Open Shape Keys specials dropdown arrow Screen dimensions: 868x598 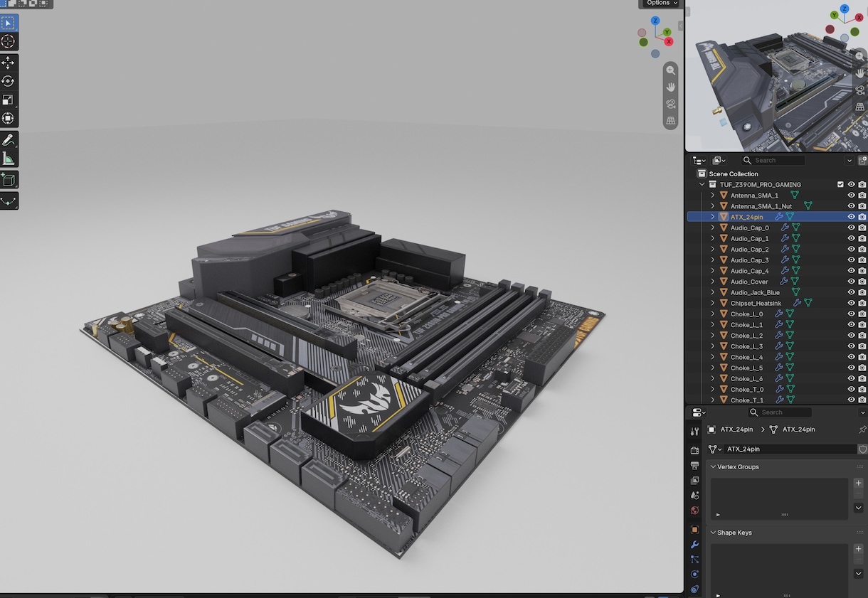[859, 574]
